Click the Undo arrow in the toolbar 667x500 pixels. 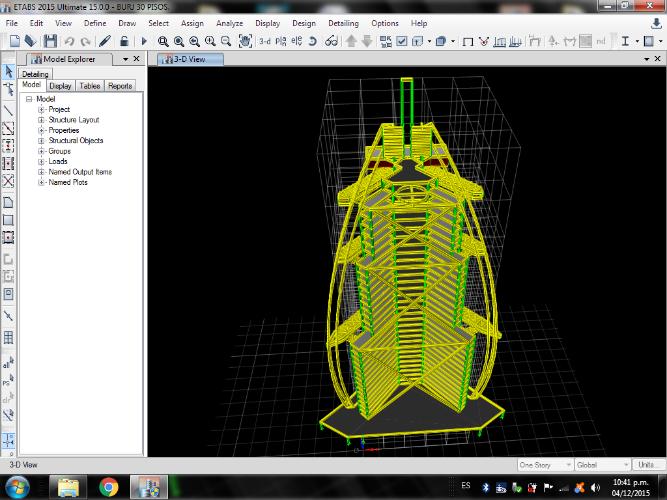[69, 41]
